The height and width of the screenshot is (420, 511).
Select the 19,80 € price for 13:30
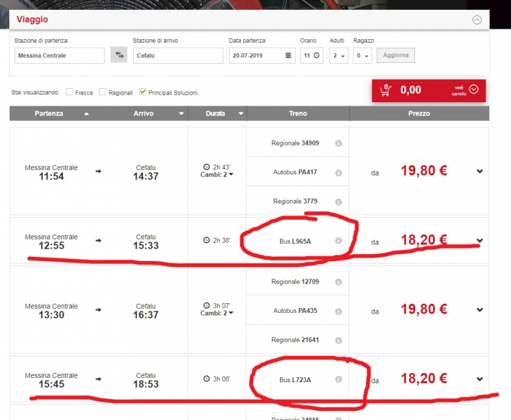pos(423,309)
